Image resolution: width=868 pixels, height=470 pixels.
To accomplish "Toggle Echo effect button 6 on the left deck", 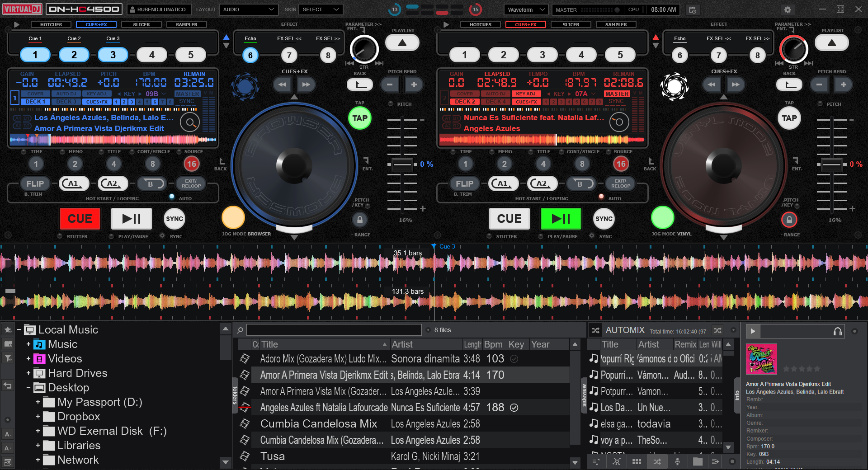I will (x=250, y=55).
